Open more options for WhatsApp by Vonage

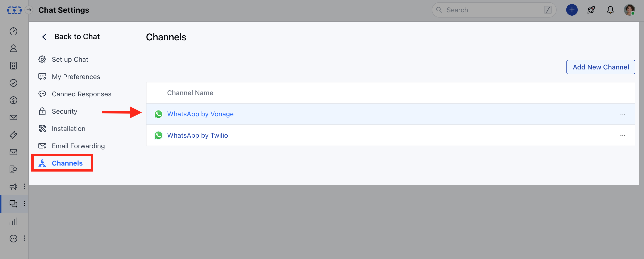(622, 114)
